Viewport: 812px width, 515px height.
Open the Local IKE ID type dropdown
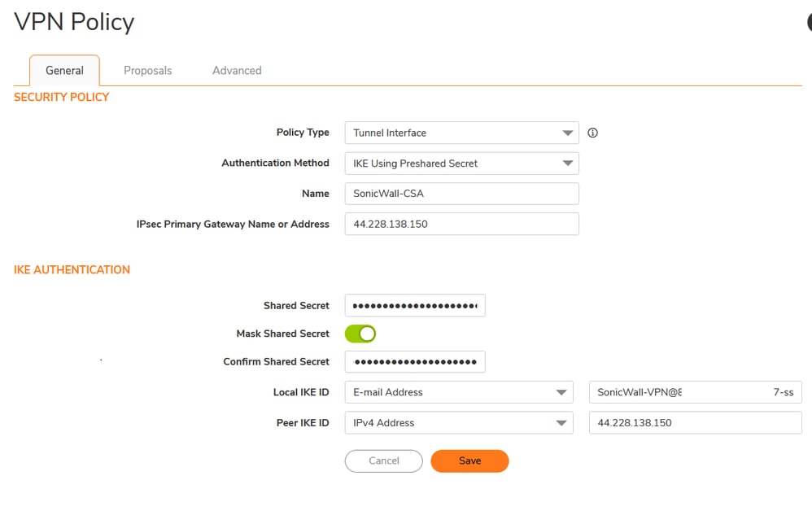[x=459, y=392]
